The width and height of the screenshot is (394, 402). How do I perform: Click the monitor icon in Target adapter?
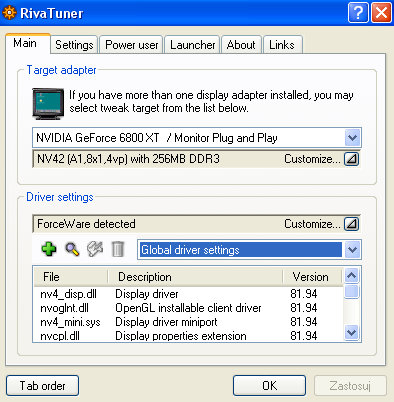click(48, 104)
